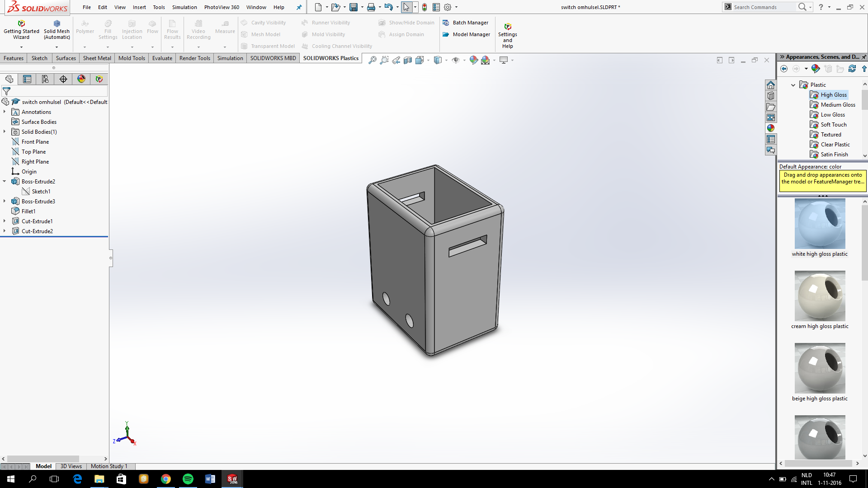Viewport: 868px width, 488px height.
Task: Expand the Cut-Extrude2 node
Action: [x=5, y=231]
